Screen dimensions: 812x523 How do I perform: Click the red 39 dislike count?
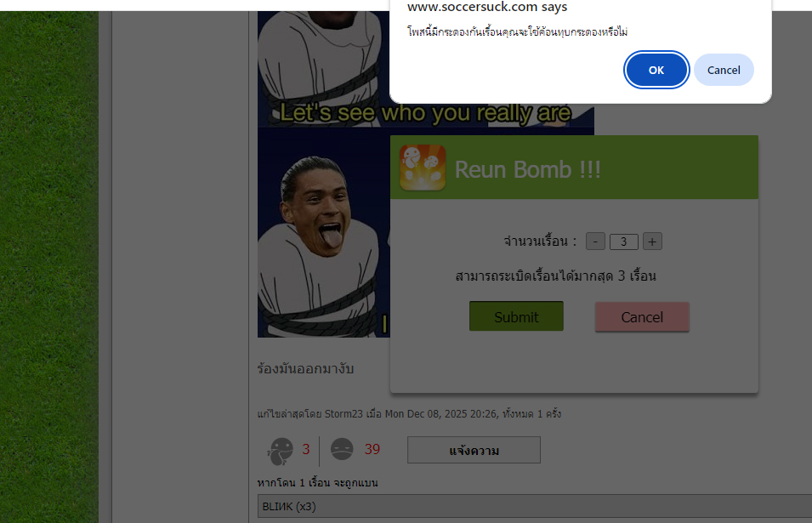point(372,450)
